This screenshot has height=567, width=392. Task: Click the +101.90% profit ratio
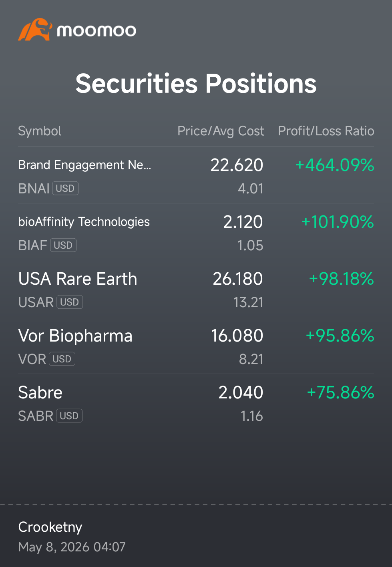click(x=338, y=222)
